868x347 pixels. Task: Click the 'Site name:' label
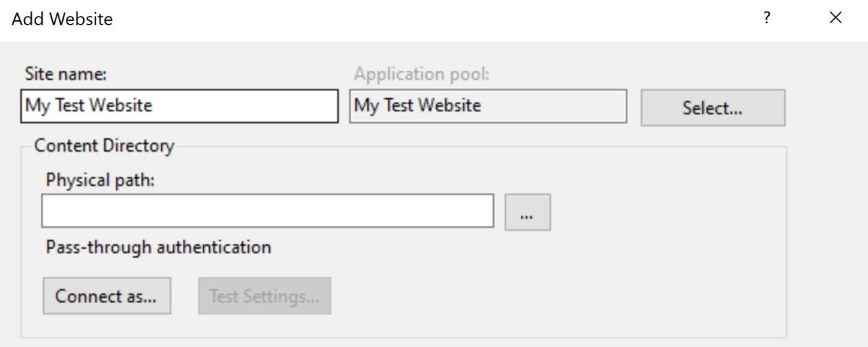coord(66,74)
